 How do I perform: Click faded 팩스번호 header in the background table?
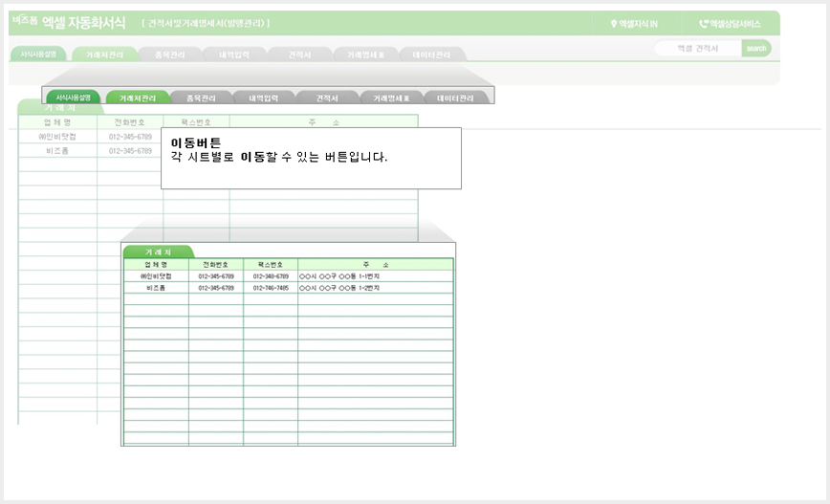coord(196,122)
